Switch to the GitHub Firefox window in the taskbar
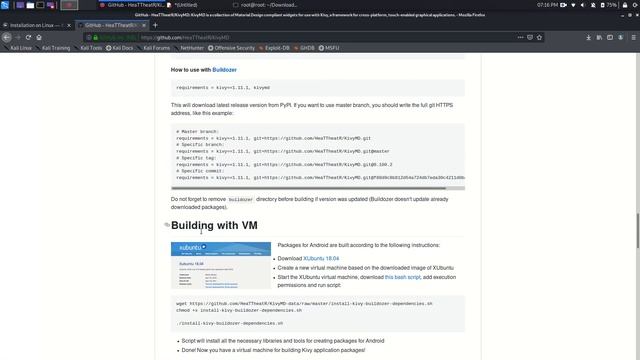640x360 pixels. pyautogui.click(x=131, y=5)
